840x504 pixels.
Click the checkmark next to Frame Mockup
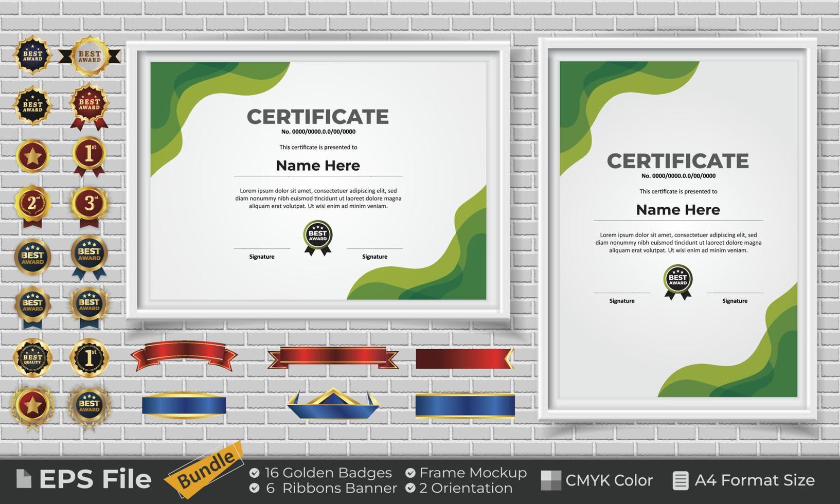pos(410,473)
